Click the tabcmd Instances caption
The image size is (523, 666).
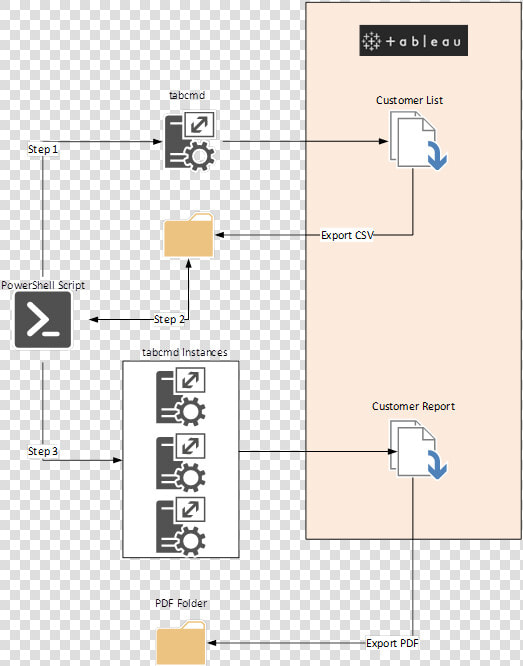click(184, 352)
